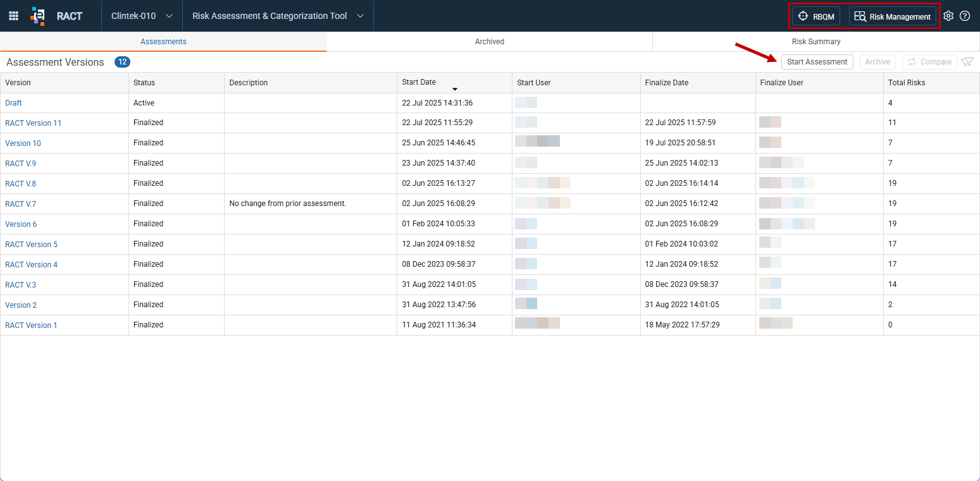Select finalize date 19 Jul 2025 20:58:51
Image resolution: width=980 pixels, height=481 pixels.
[x=681, y=143]
